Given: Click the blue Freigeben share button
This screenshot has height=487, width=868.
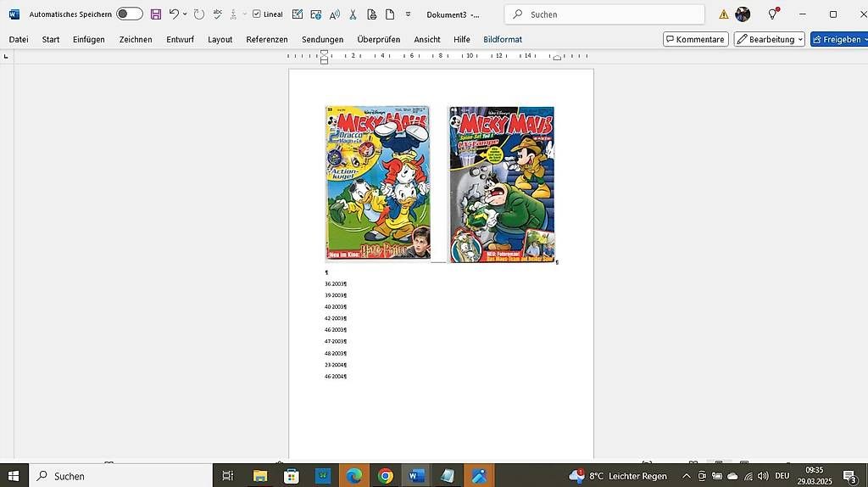Looking at the screenshot, I should coord(839,39).
